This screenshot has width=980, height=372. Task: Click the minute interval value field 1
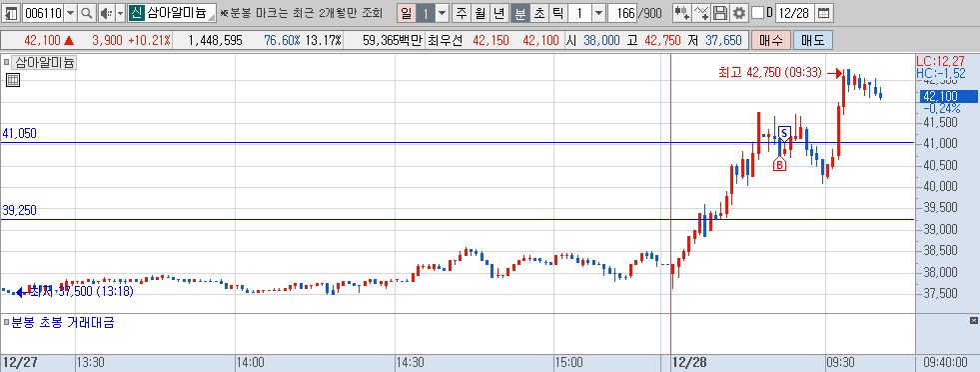(579, 13)
